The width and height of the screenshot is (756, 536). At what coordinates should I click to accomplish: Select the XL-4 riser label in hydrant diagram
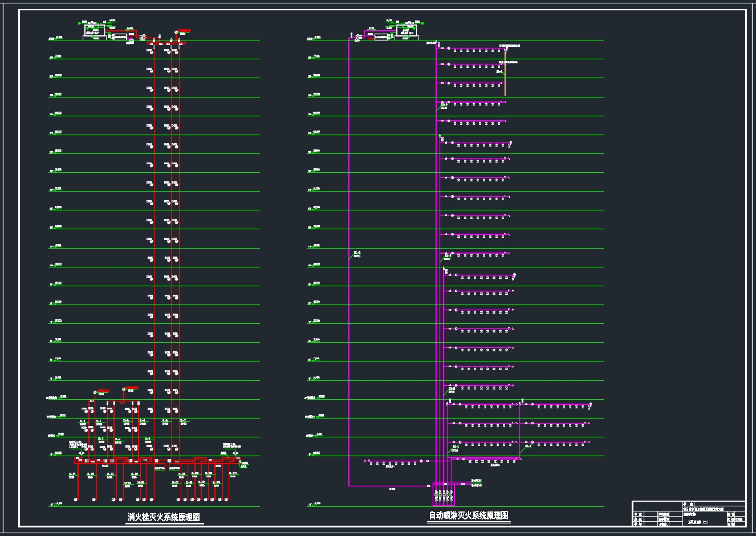click(x=117, y=438)
